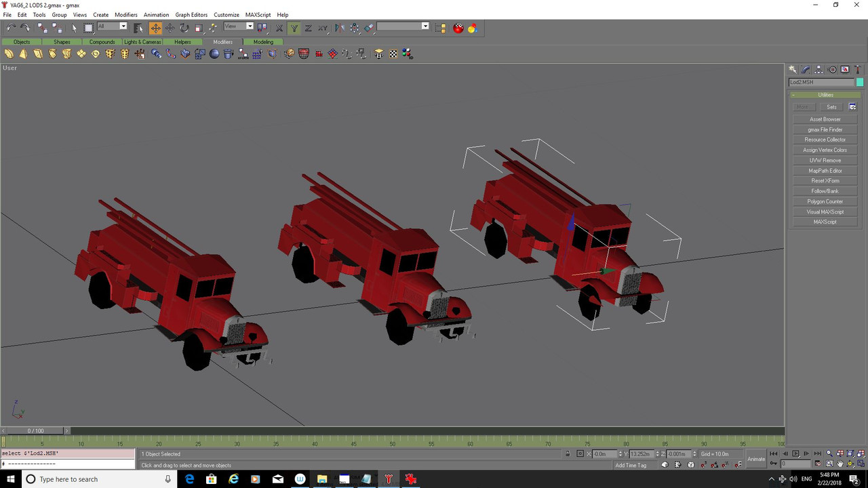The image size is (868, 488).
Task: Toggle Restrict to XY plane constraint
Action: tap(323, 28)
